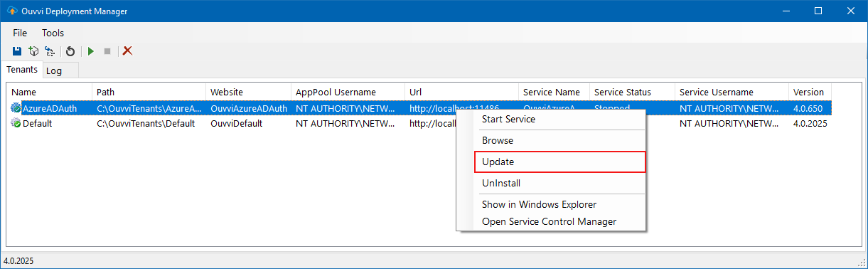Click Default row's Service Username cell
The image size is (868, 269).
729,123
